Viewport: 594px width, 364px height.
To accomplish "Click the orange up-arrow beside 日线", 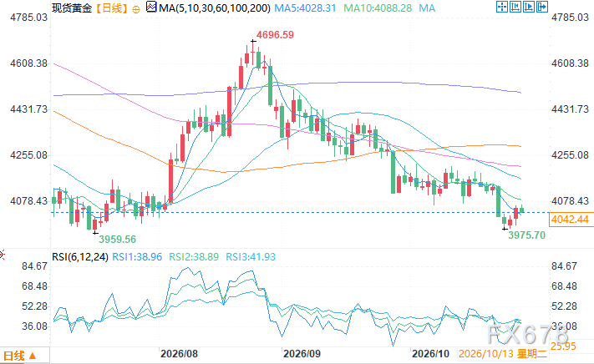I will 33,356.
